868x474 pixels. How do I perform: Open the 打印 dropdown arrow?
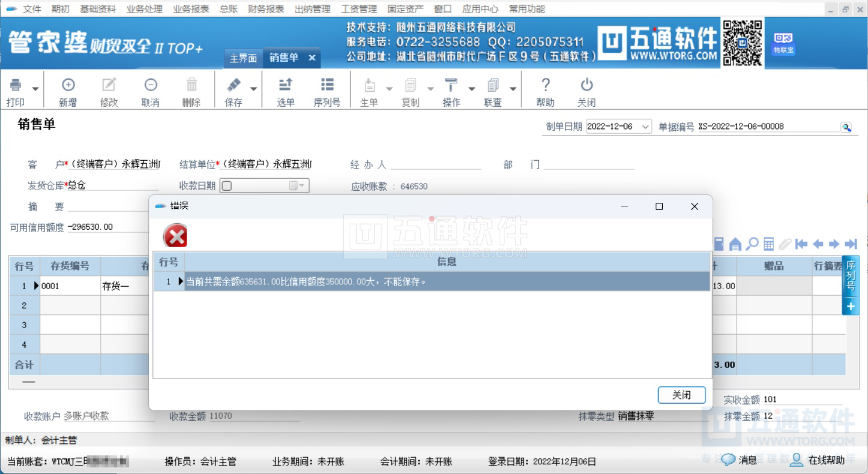tap(35, 89)
